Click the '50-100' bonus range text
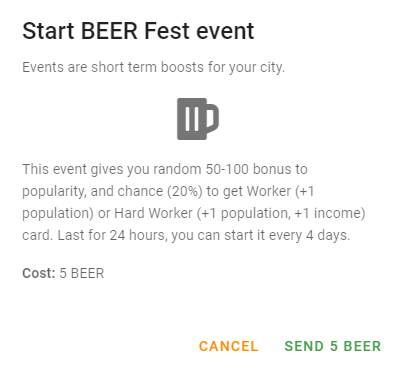 (227, 169)
